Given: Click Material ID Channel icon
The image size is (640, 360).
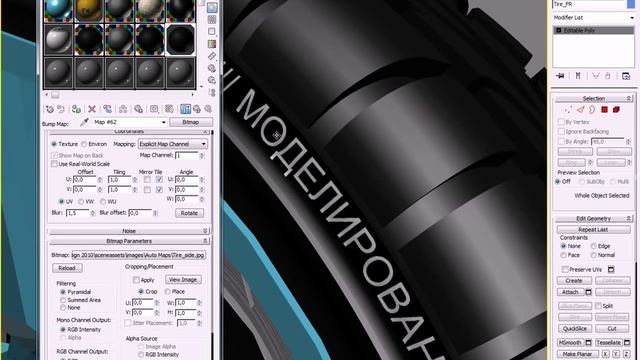Looking at the screenshot, I should (154, 109).
